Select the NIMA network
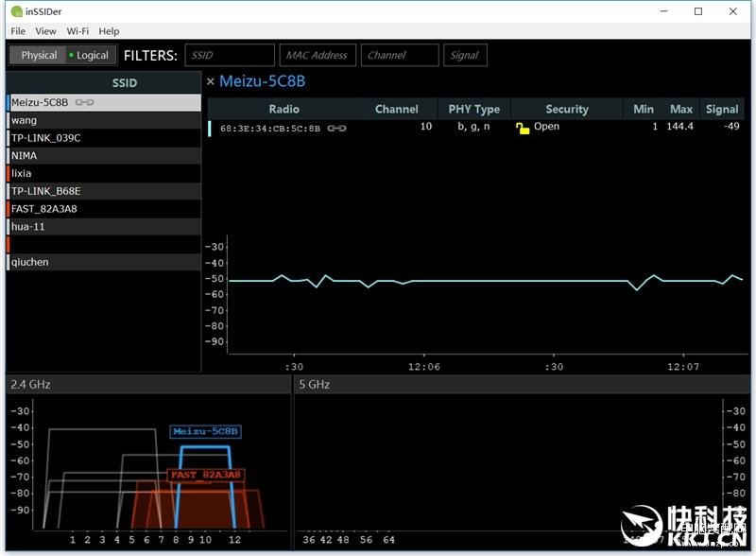The width and height of the screenshot is (756, 556). point(104,155)
